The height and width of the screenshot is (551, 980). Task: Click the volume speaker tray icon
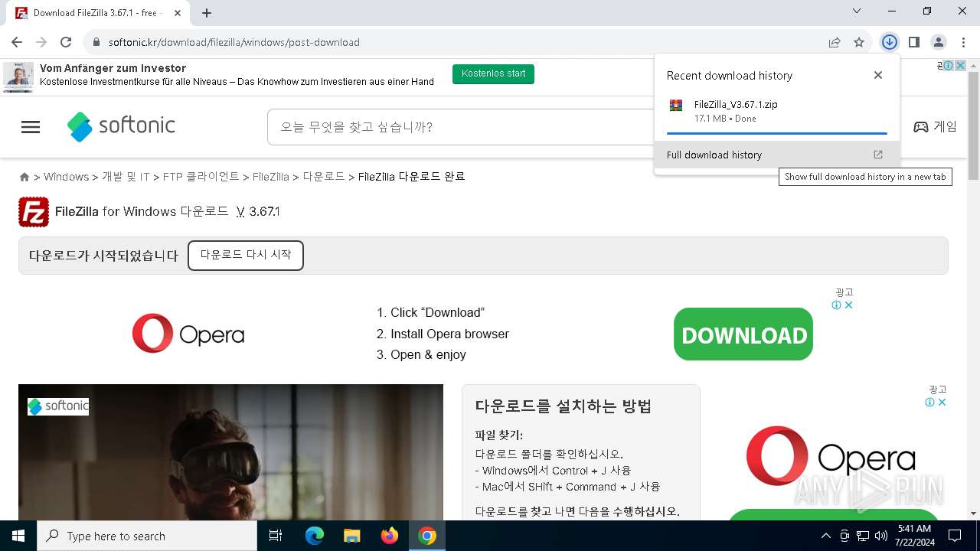[x=881, y=536]
